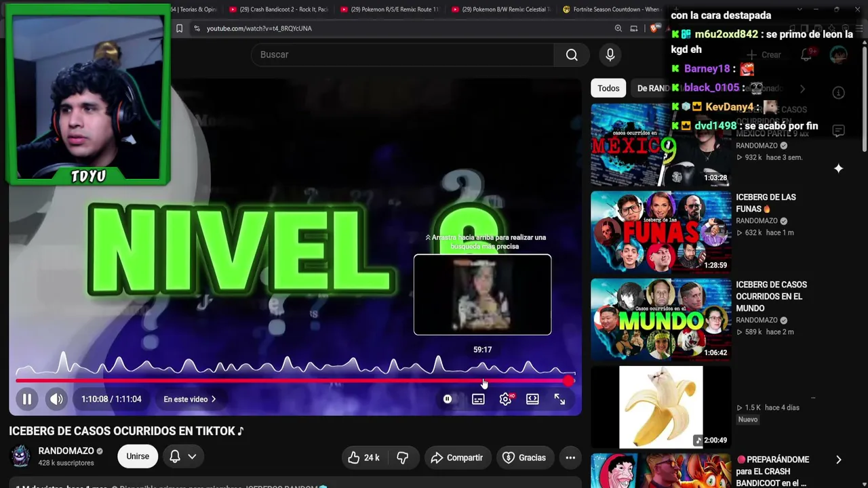Click the video progress bar scrubber
Image resolution: width=868 pixels, height=488 pixels.
(569, 381)
